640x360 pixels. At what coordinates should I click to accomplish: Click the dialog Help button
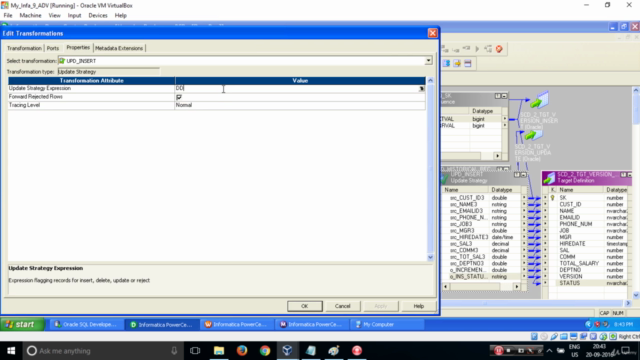[x=418, y=306]
